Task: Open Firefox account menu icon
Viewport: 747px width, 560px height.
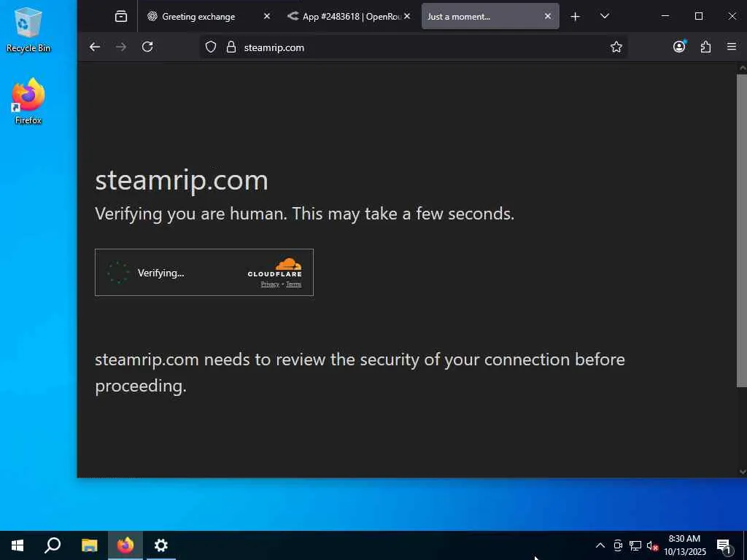Action: (679, 46)
